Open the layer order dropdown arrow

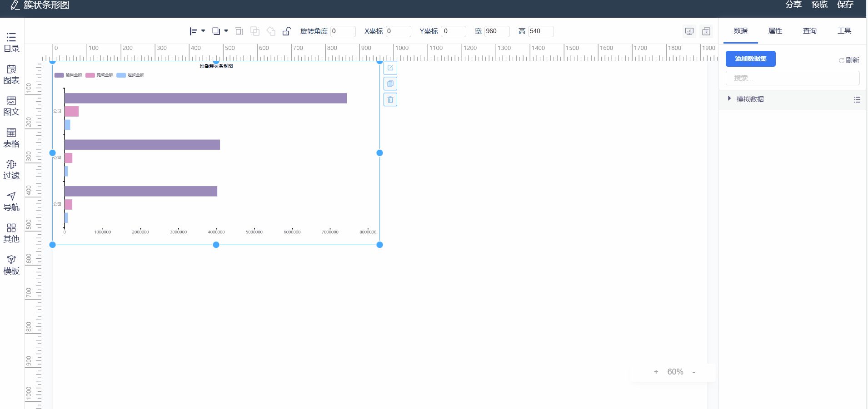point(226,31)
